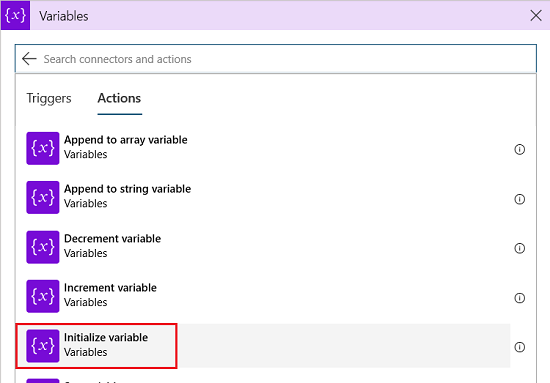
Task: Click the Initialize variable icon
Action: click(x=43, y=346)
